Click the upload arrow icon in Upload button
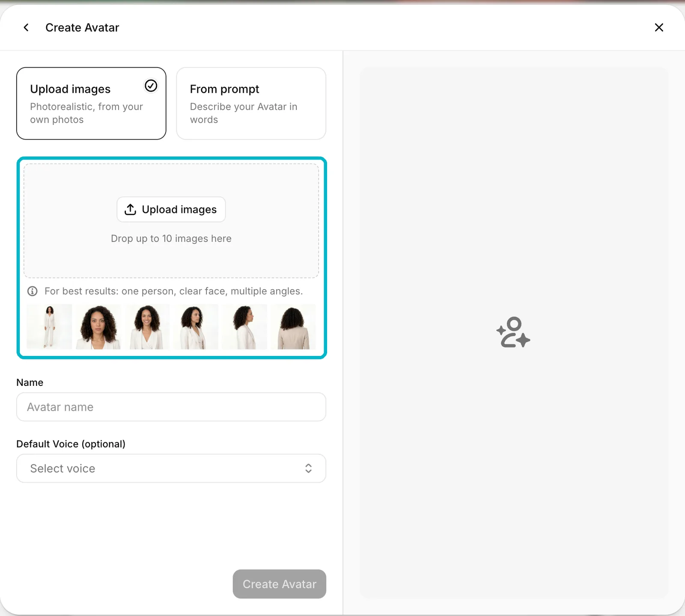 130,209
